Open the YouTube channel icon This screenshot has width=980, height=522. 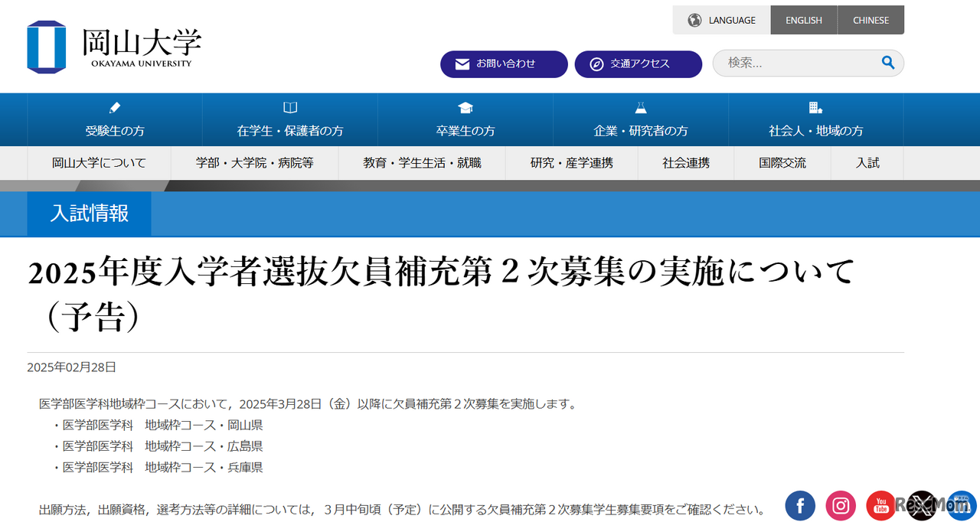tap(880, 506)
